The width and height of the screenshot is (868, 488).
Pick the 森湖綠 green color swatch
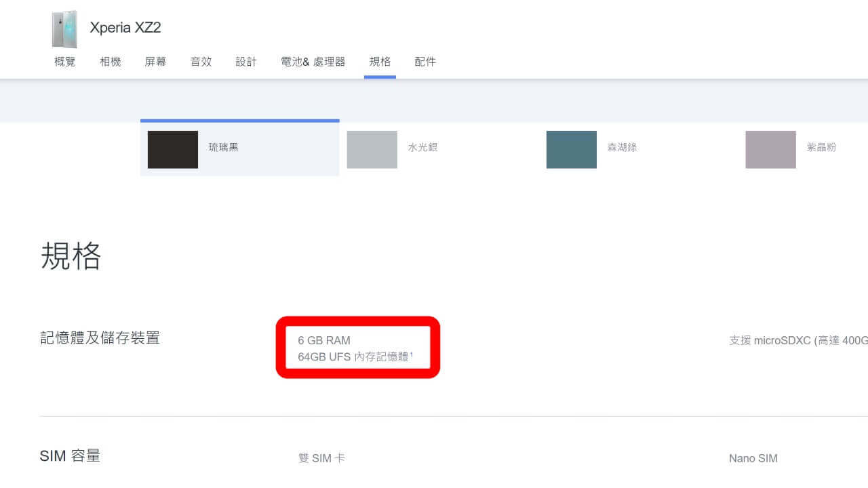point(572,149)
